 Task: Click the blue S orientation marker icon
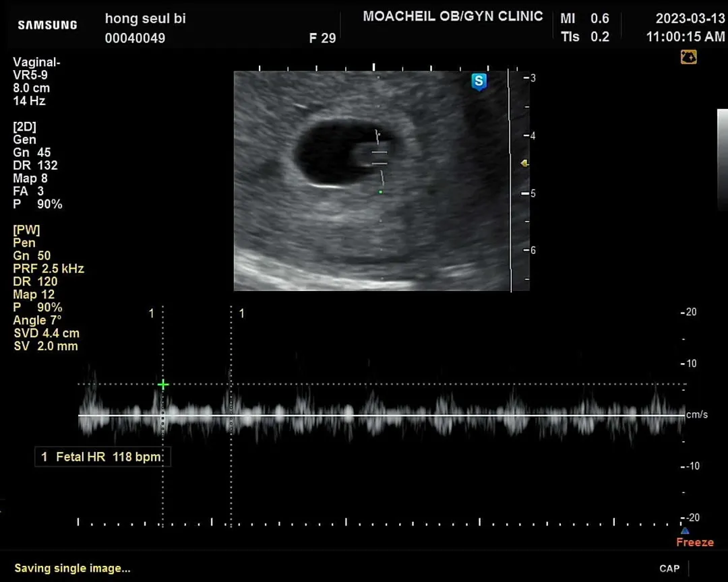(479, 82)
